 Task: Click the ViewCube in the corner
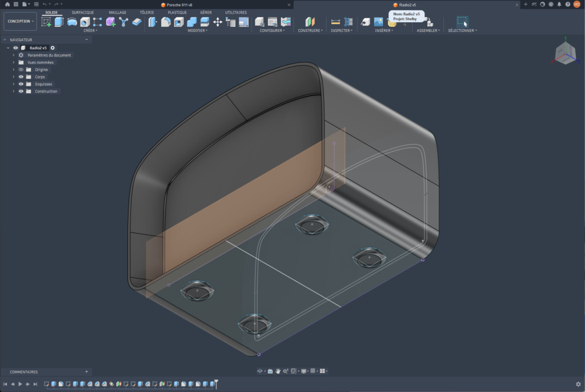(565, 53)
